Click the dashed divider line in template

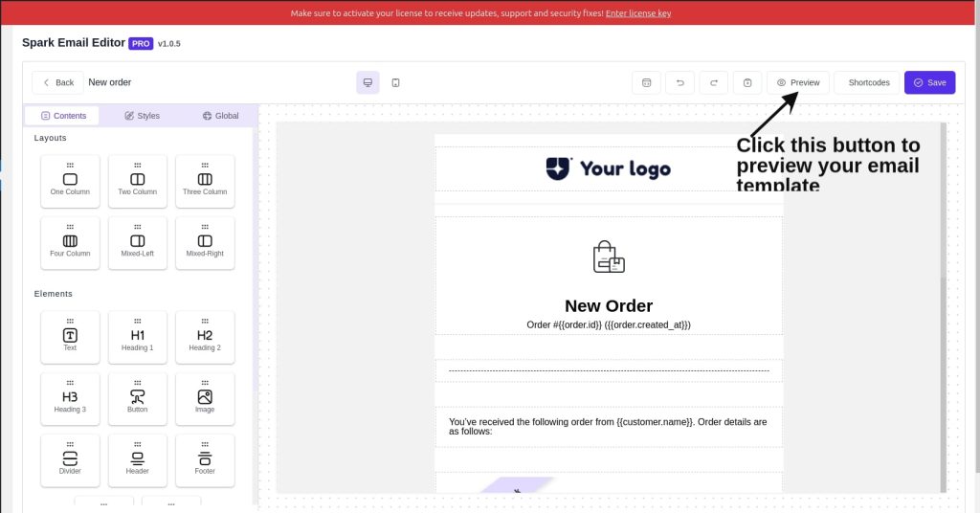[609, 370]
